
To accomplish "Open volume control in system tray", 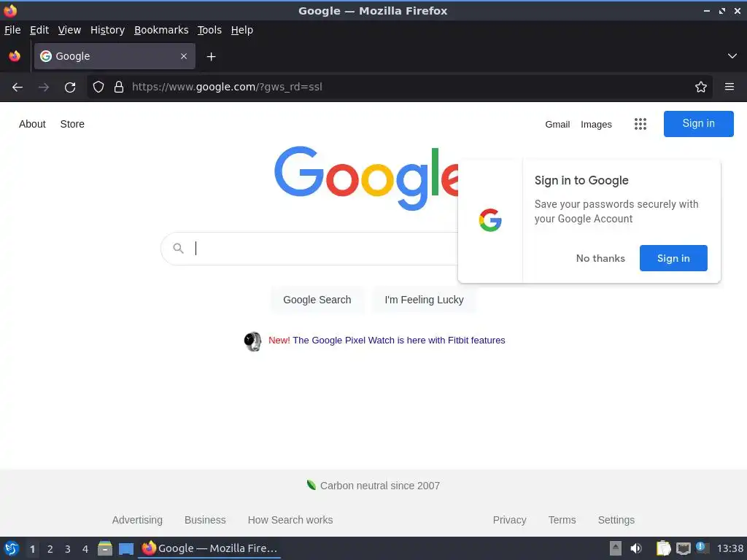I will pos(636,548).
